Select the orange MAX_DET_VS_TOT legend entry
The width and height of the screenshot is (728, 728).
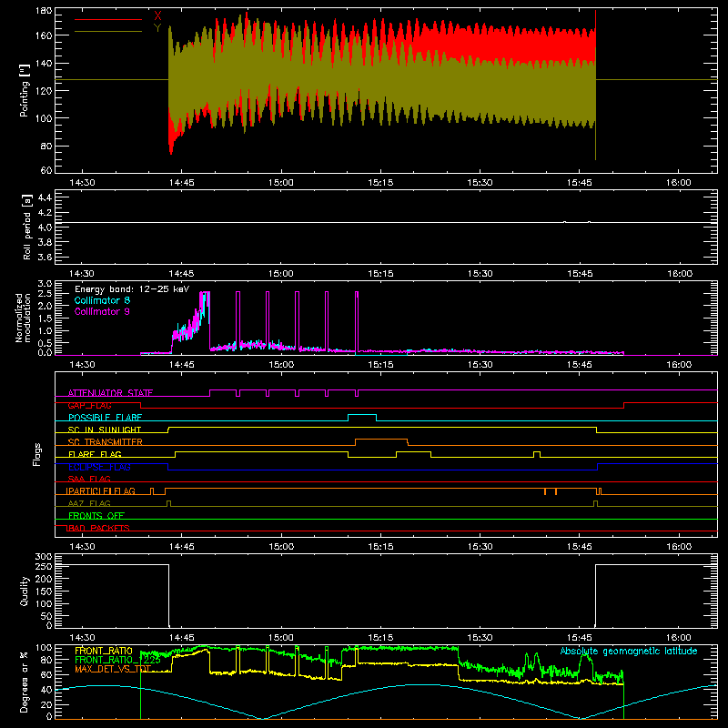113,669
